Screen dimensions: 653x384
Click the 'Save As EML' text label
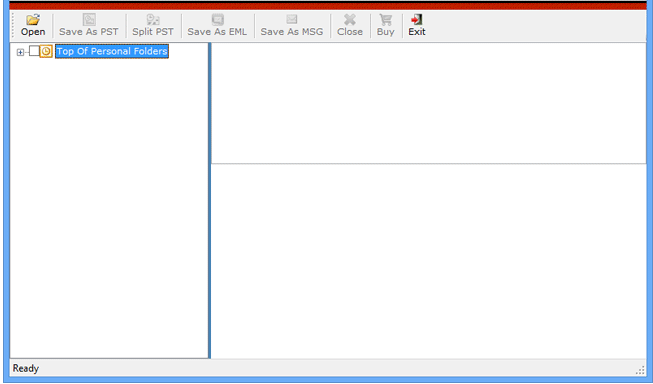(217, 32)
